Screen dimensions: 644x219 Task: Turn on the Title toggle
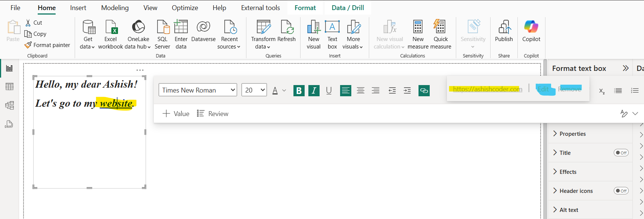621,153
